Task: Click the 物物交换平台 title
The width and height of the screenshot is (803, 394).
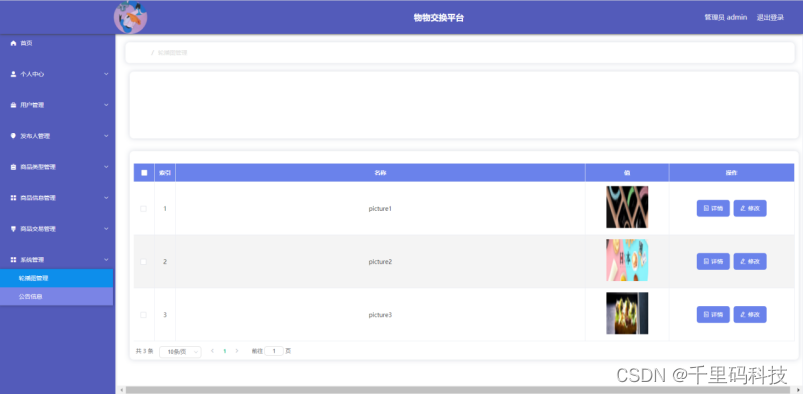Action: click(x=439, y=18)
